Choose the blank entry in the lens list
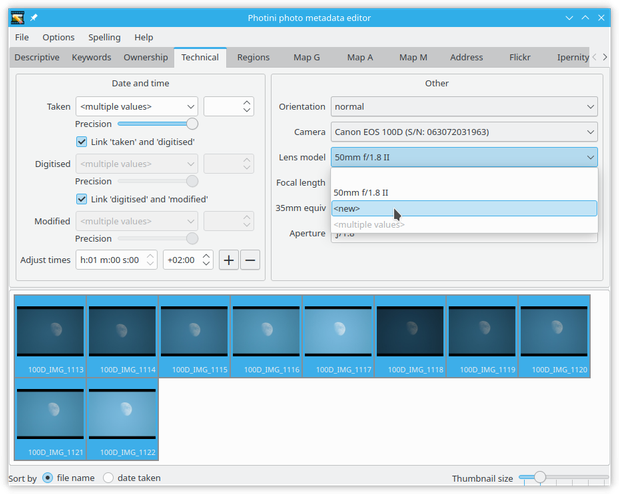The width and height of the screenshot is (619, 494). (464, 177)
